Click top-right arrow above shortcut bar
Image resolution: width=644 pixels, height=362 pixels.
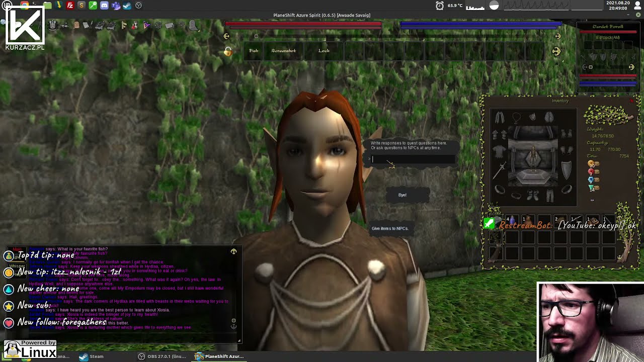coord(557,36)
